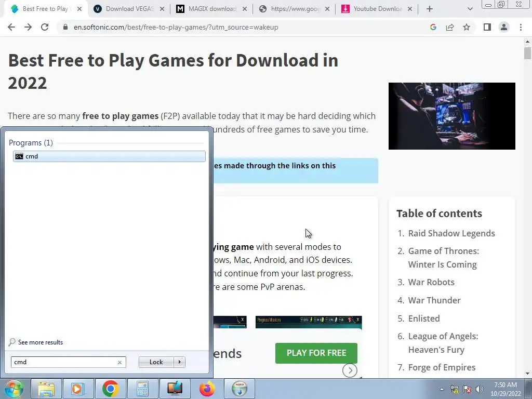Go forward in Chrome history
The image size is (532, 399).
coord(28,27)
